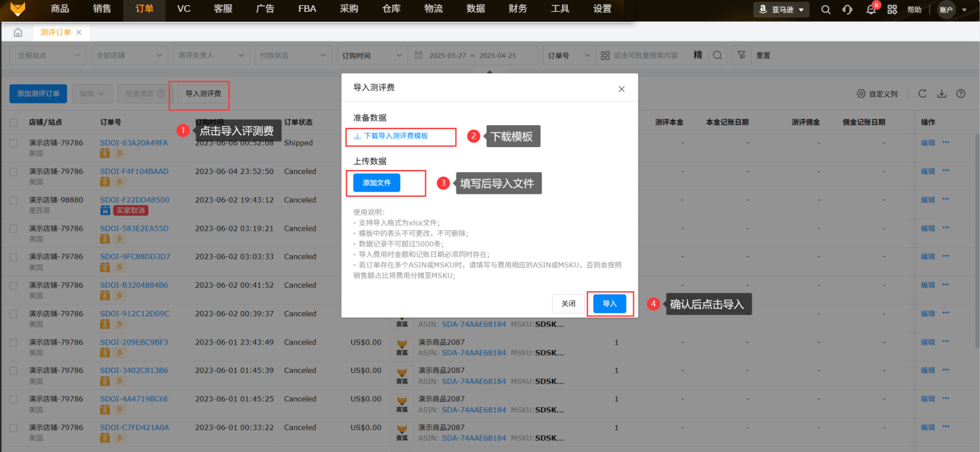Viewport: 980px width, 452px height.
Task: Open the 商品 menu
Action: [x=60, y=9]
